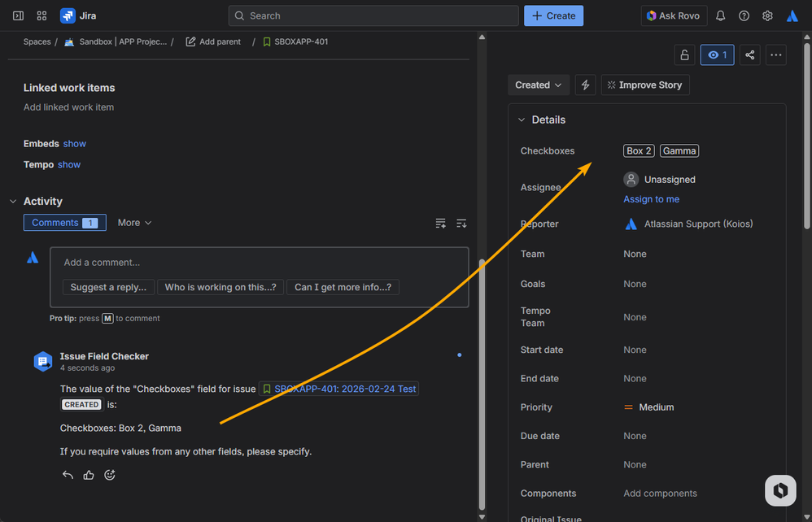Click the lightning bolt automation icon
The image size is (812, 522).
[x=585, y=85]
